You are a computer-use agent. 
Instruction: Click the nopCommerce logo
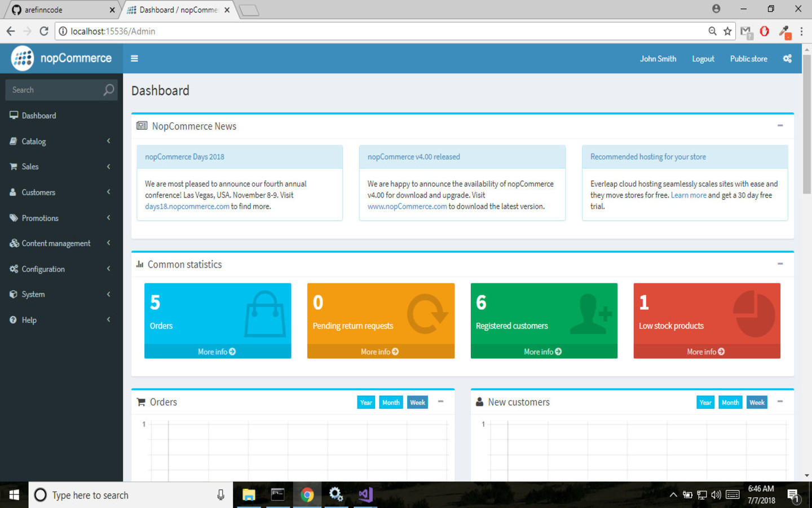(61, 58)
